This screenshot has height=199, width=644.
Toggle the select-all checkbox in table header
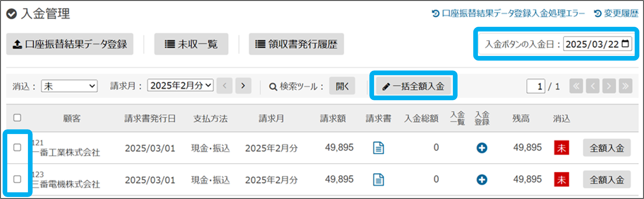click(x=17, y=118)
